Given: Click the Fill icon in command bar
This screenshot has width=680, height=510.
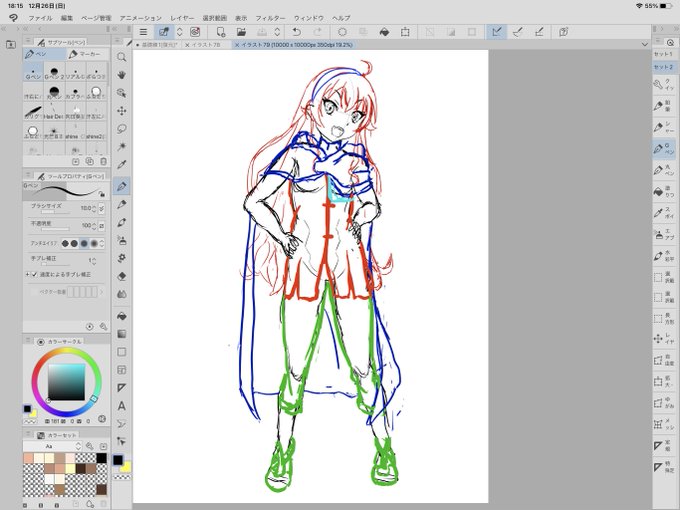Looking at the screenshot, I should pos(384,32).
